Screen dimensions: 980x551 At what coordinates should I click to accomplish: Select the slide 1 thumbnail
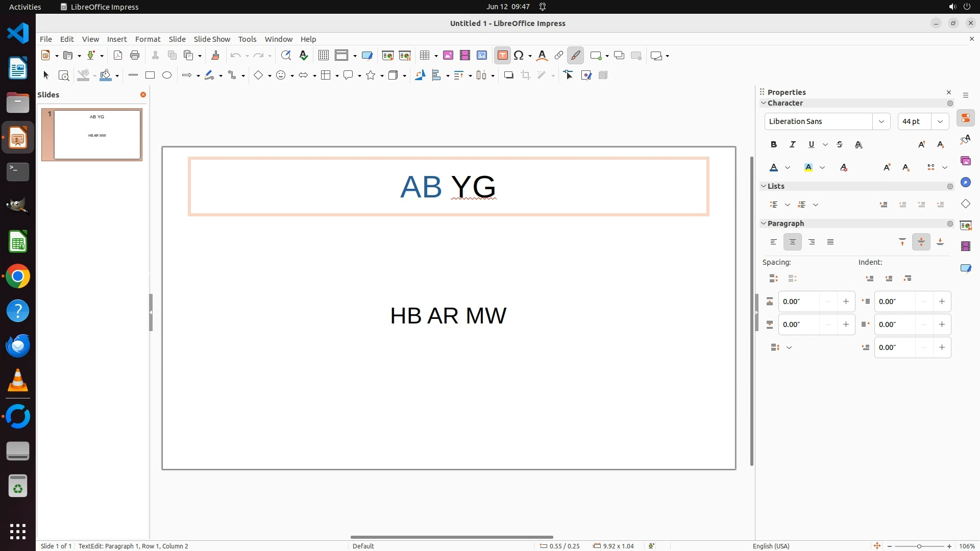(x=97, y=135)
